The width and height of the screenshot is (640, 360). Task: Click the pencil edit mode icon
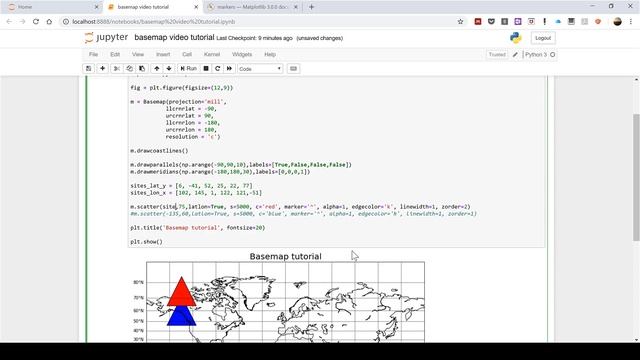click(x=515, y=54)
